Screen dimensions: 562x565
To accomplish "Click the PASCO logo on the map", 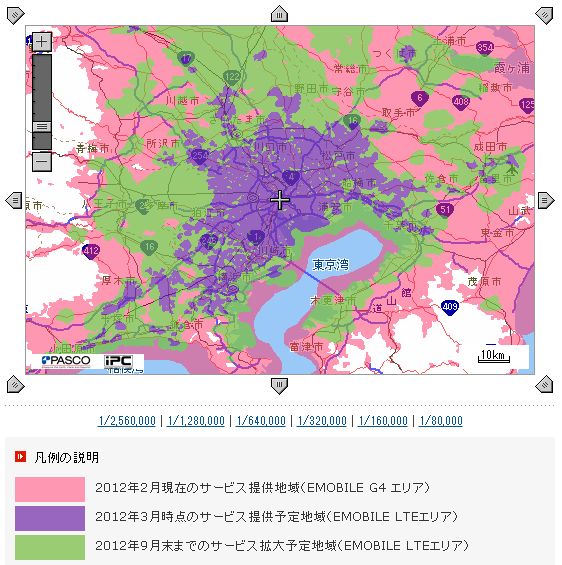I will tap(66, 361).
